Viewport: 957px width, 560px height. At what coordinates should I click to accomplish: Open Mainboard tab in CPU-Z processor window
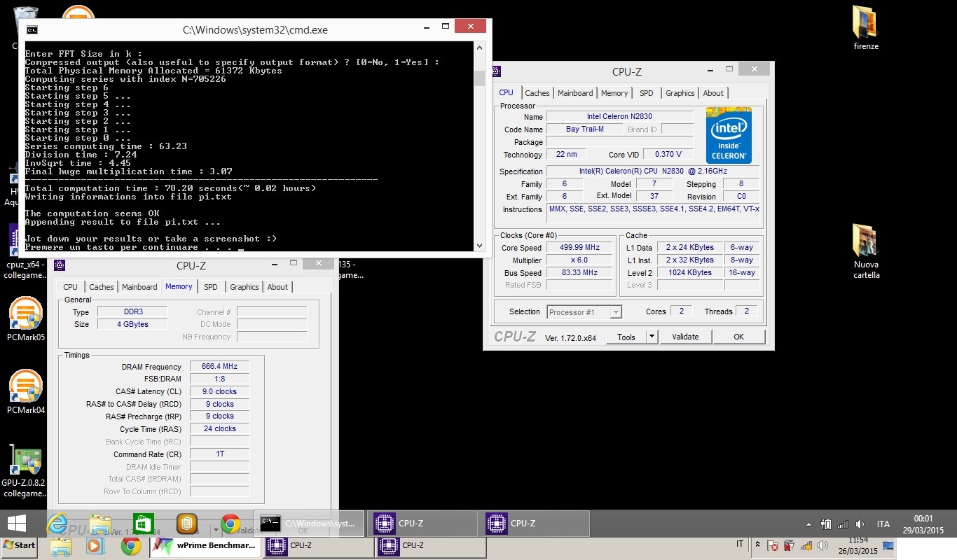575,93
